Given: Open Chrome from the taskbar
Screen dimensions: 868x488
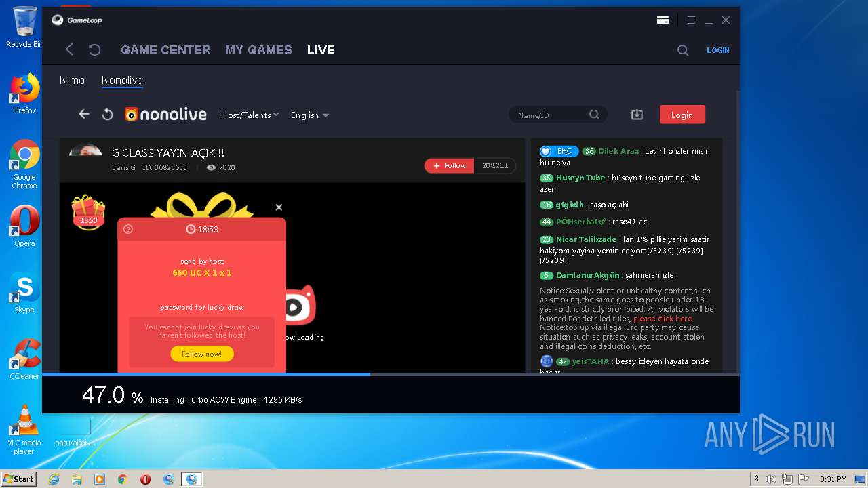Looking at the screenshot, I should (122, 479).
